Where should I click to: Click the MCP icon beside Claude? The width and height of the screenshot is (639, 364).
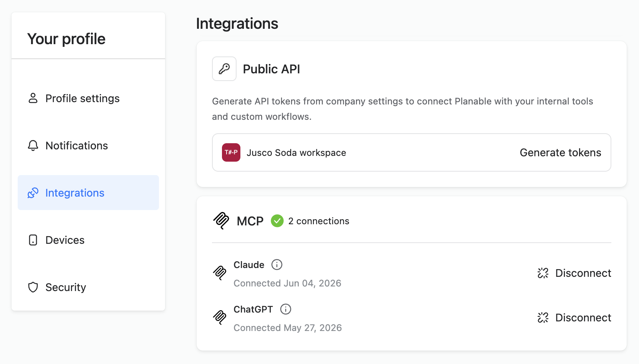point(220,273)
